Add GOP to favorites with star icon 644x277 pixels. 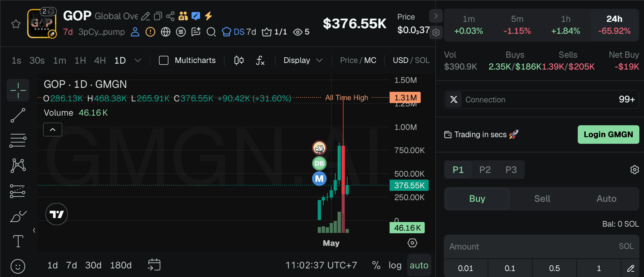[16, 24]
